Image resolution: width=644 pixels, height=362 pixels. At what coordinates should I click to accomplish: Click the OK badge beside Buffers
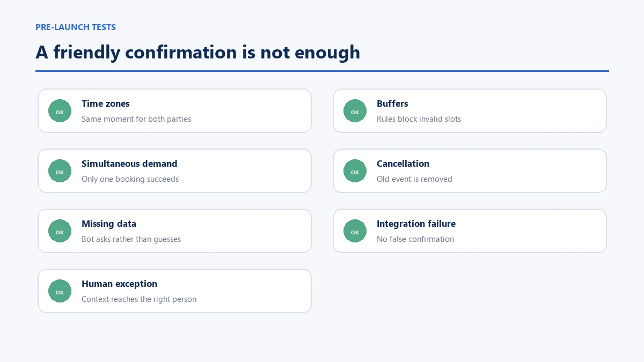coord(355,111)
